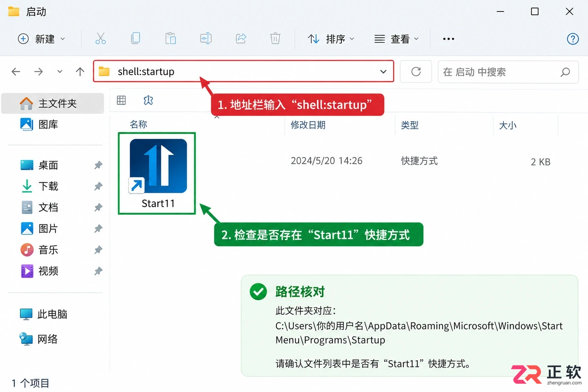Open the 排序 sort dropdown

pos(331,39)
